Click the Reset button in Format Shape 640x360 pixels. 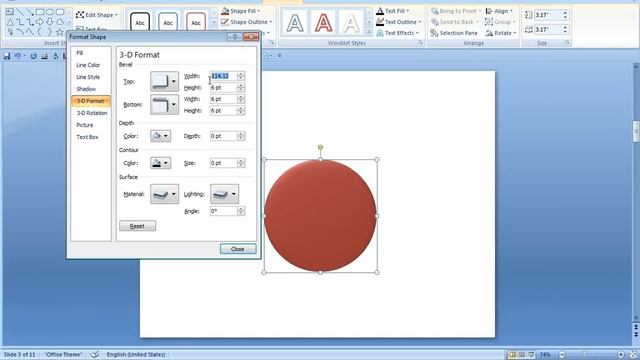pyautogui.click(x=137, y=226)
